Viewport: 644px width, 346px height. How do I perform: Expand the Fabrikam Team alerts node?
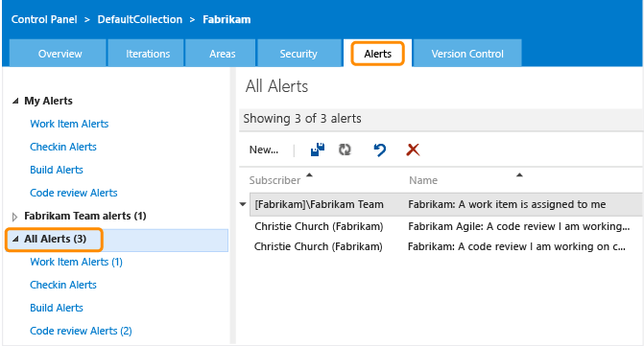[14, 217]
